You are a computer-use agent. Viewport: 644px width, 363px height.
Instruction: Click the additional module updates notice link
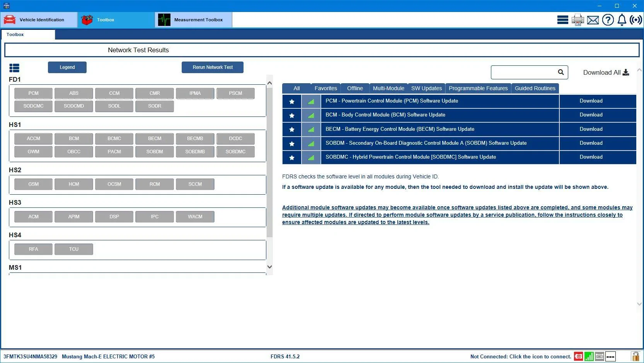[457, 215]
